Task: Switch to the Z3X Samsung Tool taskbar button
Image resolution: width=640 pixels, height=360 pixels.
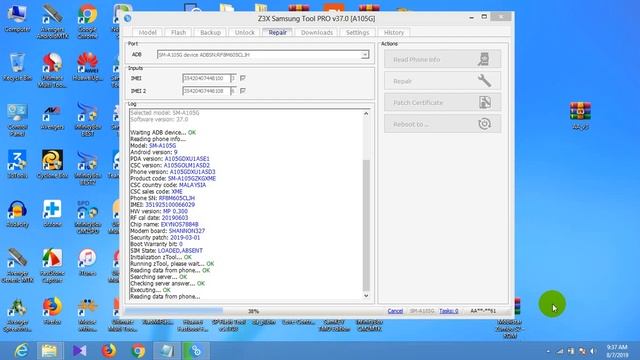Action: (x=196, y=351)
